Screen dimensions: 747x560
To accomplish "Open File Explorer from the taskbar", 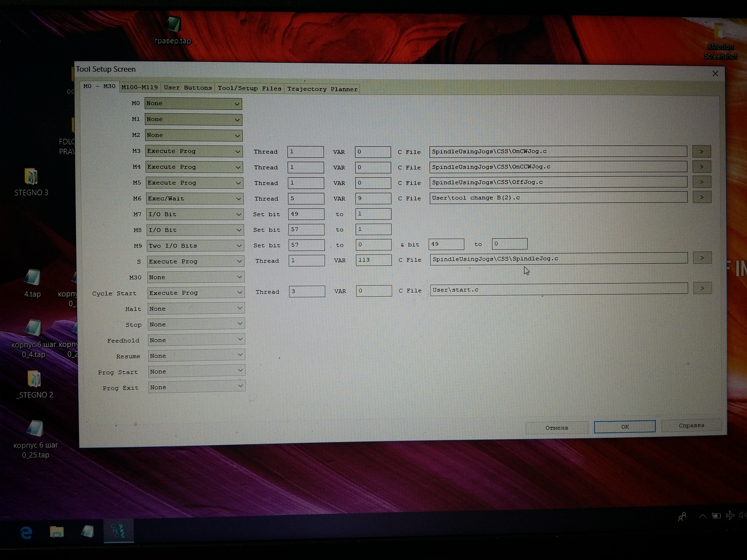I will [x=57, y=532].
